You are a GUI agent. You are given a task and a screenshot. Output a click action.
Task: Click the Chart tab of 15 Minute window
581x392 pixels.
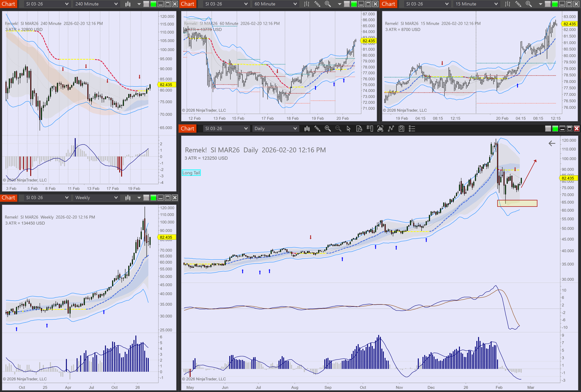click(388, 4)
